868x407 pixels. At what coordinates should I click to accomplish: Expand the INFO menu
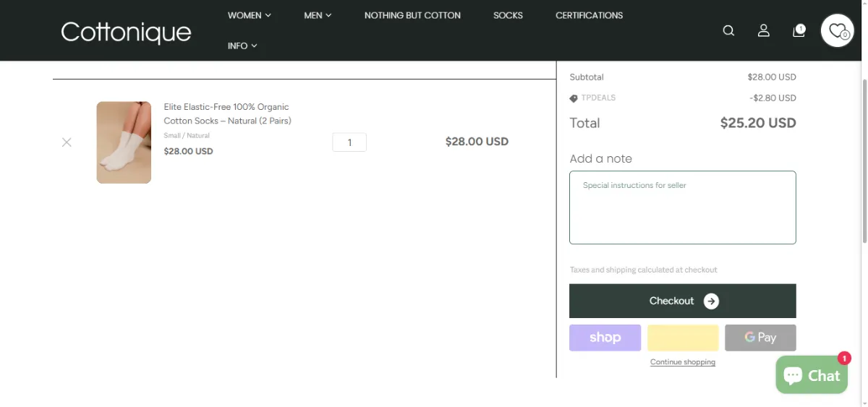click(x=242, y=46)
